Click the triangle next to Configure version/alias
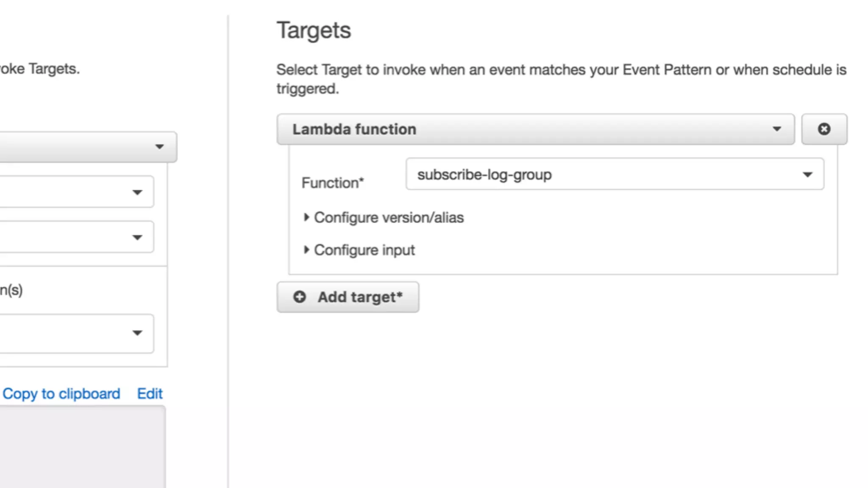The image size is (868, 488). (306, 217)
